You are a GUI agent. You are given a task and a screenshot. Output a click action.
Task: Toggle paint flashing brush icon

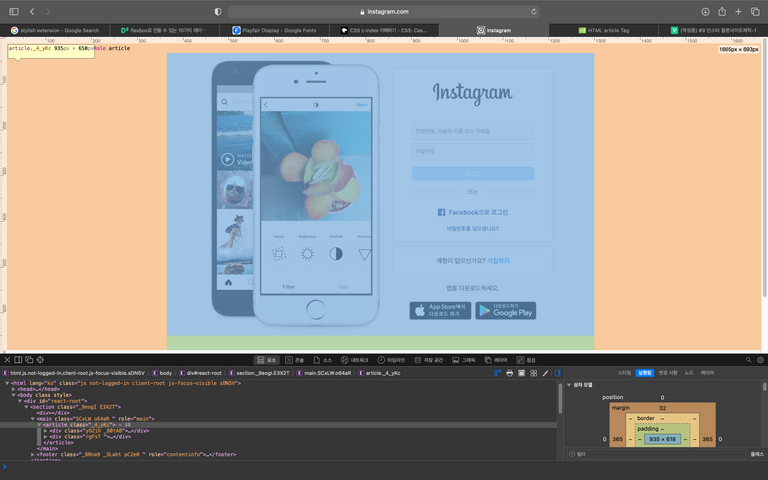tap(545, 373)
